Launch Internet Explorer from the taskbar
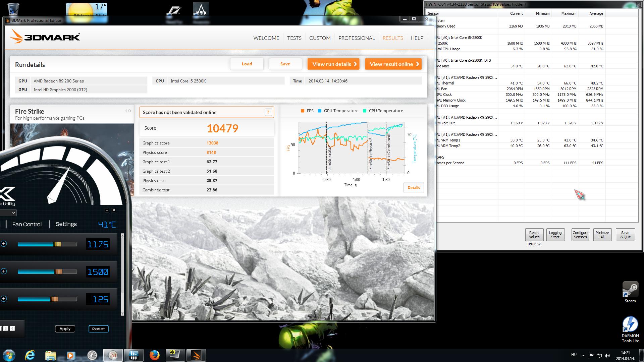 (x=30, y=355)
